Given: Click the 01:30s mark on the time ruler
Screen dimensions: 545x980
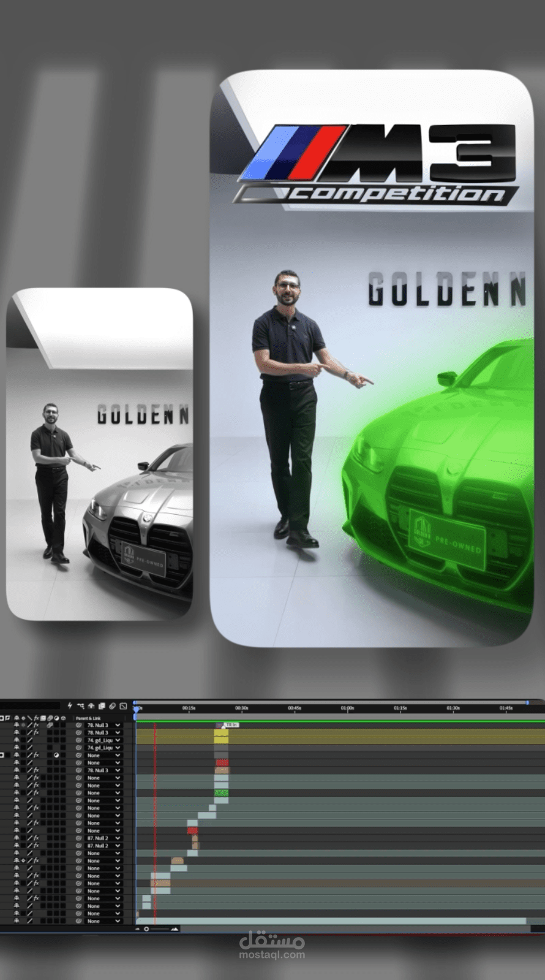Looking at the screenshot, I should (453, 708).
